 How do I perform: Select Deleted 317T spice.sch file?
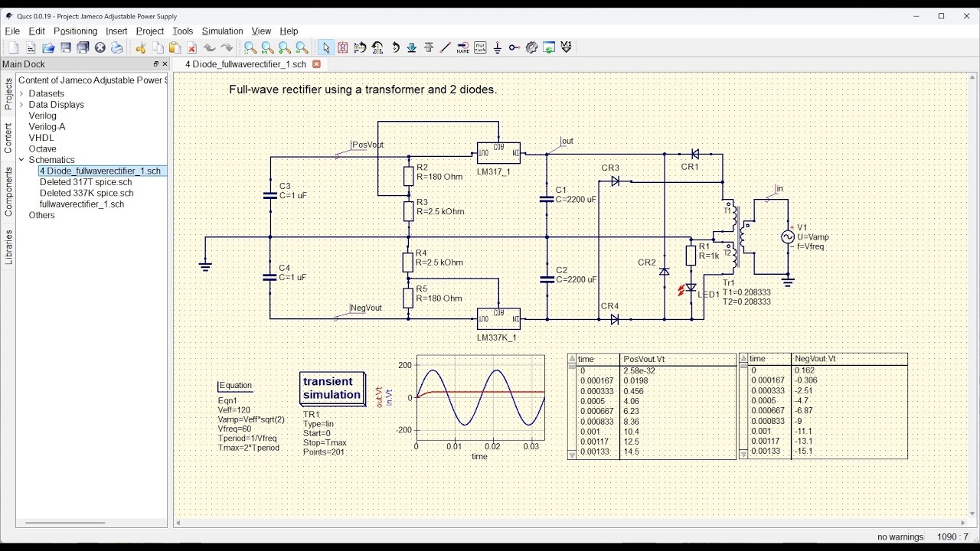86,182
